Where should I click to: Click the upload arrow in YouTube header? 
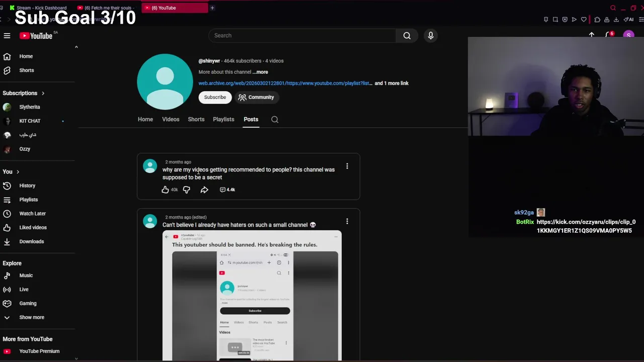tap(592, 35)
